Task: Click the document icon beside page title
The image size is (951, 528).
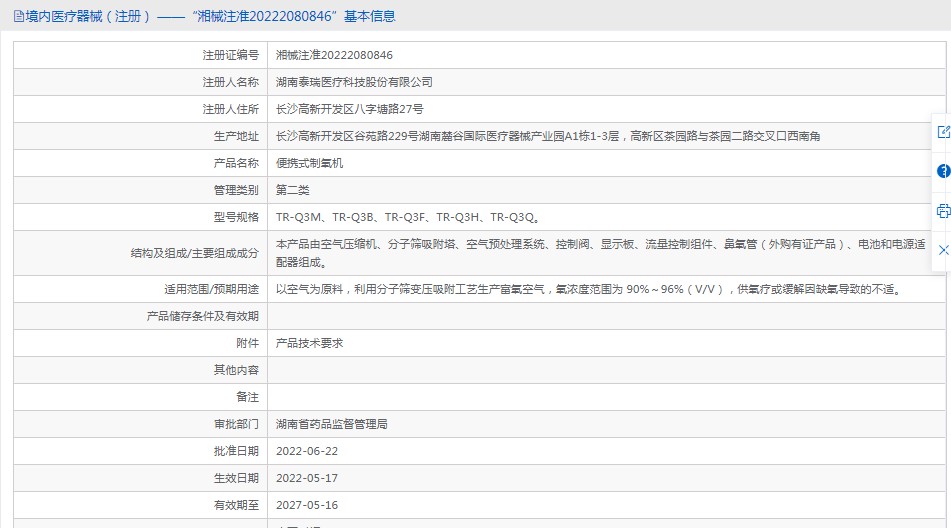Action: pos(19,16)
